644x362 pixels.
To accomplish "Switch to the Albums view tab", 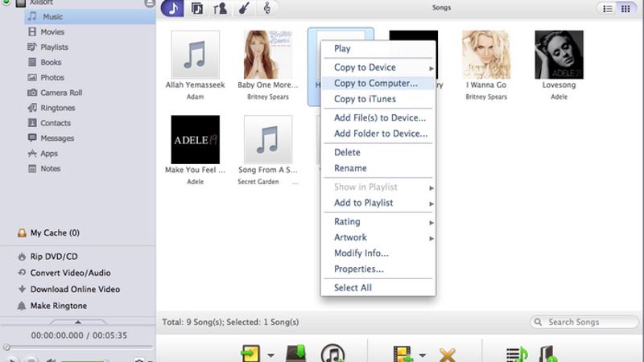I will [196, 8].
